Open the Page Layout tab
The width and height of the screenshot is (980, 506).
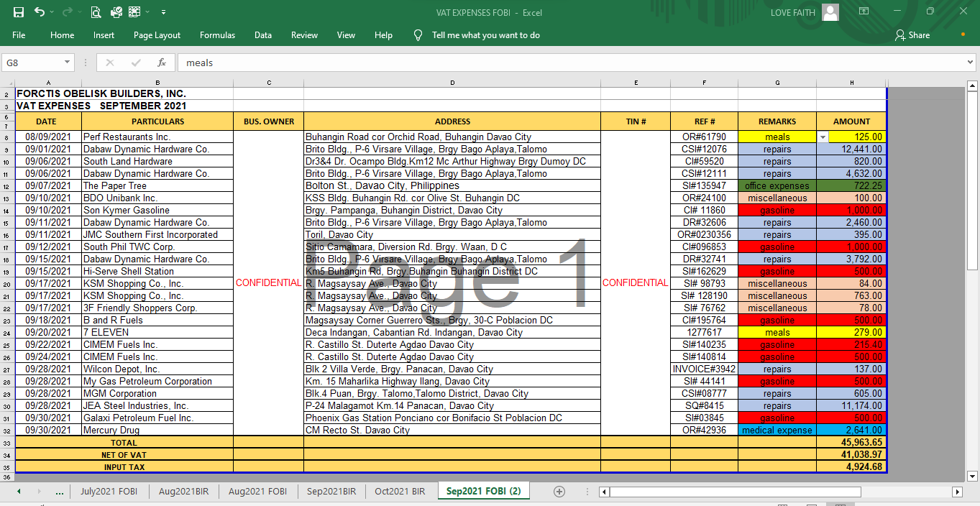pos(157,35)
